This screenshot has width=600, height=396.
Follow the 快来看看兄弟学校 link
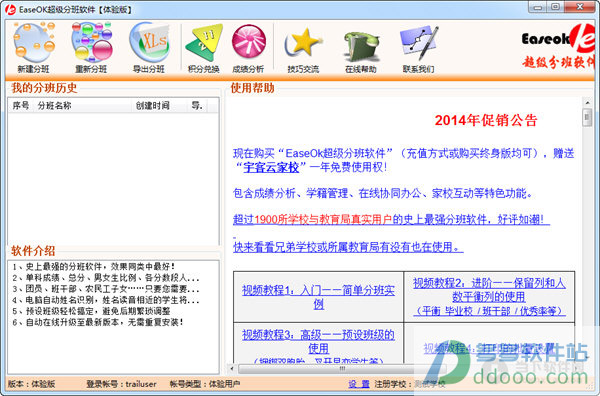pos(348,247)
